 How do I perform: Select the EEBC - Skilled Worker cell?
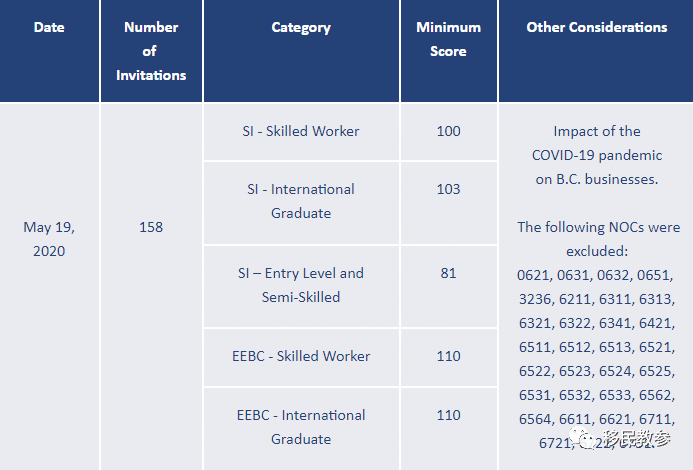(x=301, y=356)
